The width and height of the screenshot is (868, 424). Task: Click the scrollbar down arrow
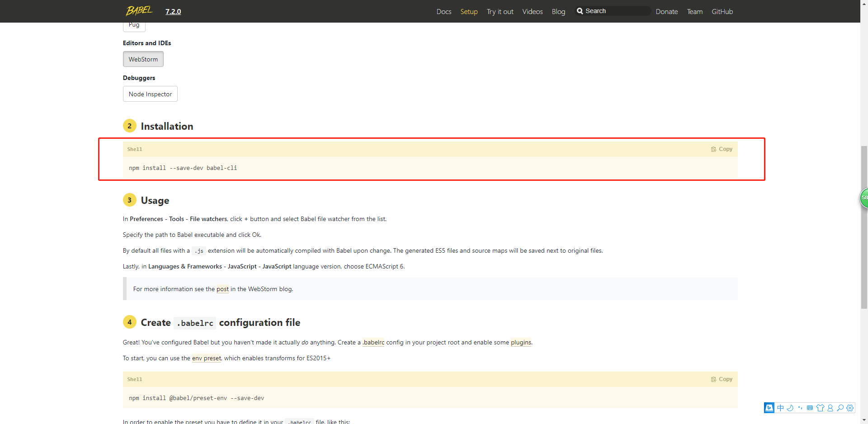point(864,420)
